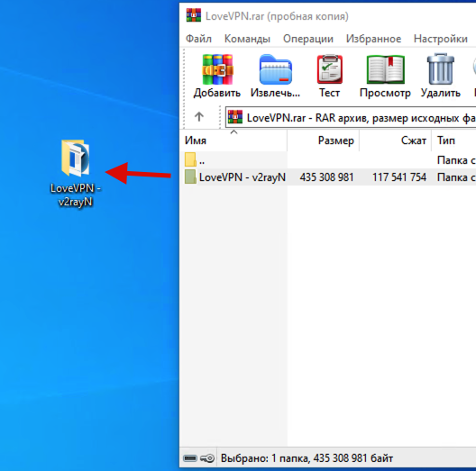Click the WinRAR icon in title bar

194,15
